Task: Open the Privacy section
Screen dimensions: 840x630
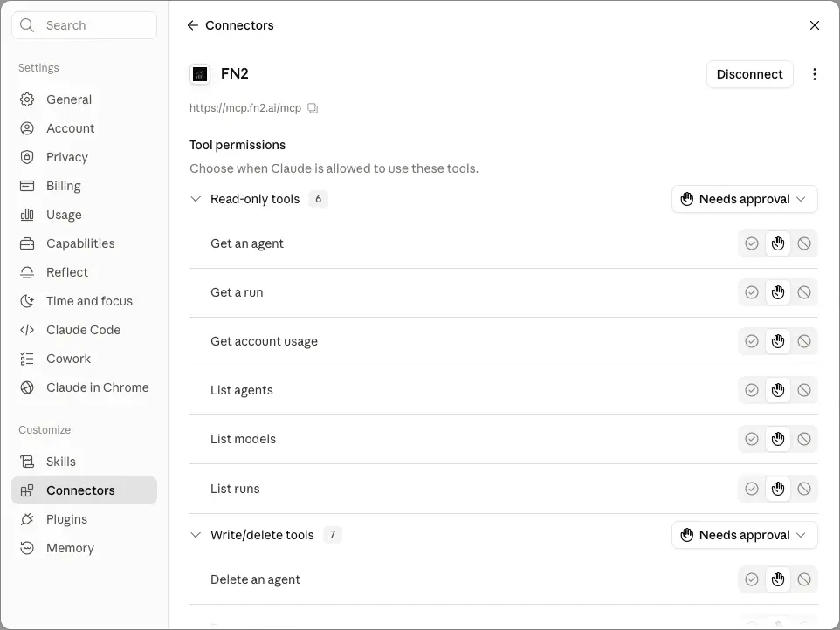Action: click(84, 157)
